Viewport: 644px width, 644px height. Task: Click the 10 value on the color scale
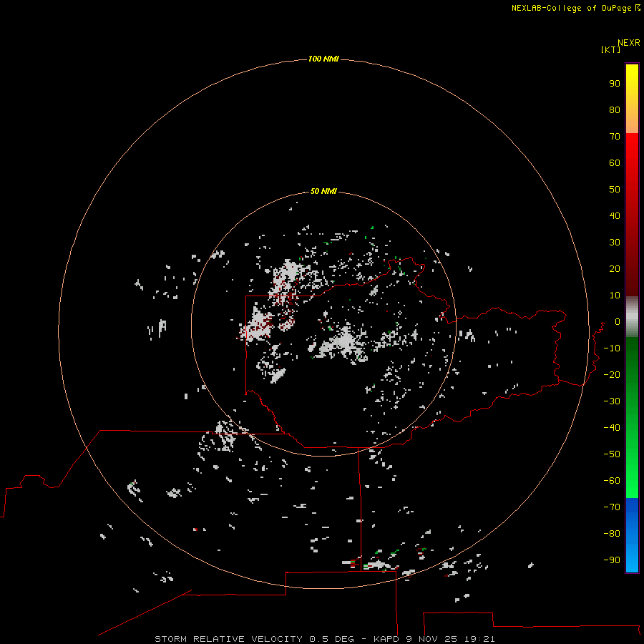point(615,296)
